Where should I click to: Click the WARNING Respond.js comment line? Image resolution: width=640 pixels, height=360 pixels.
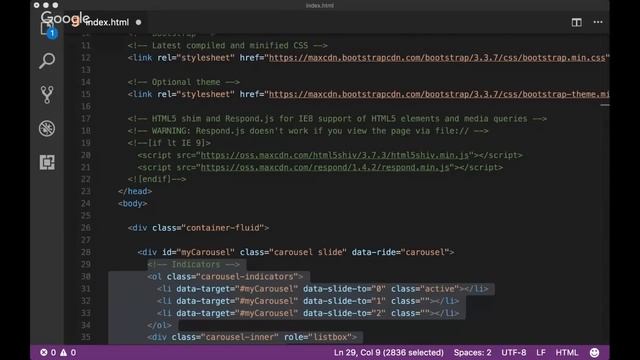click(x=308, y=131)
